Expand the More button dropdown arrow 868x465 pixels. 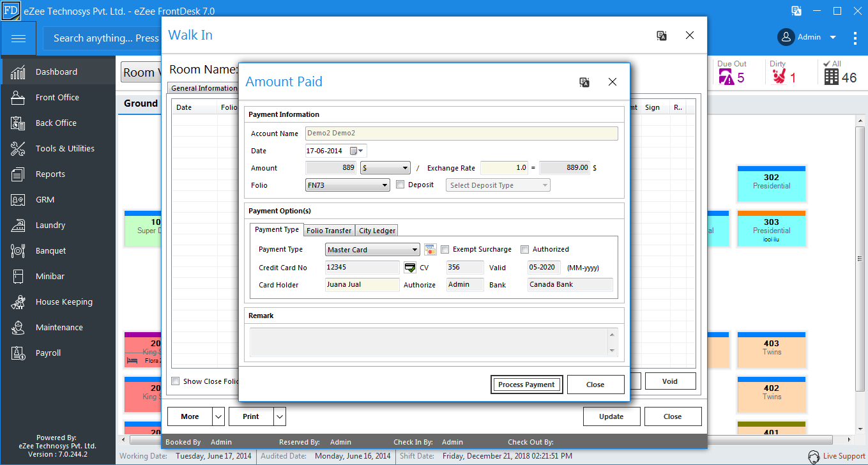(218, 416)
